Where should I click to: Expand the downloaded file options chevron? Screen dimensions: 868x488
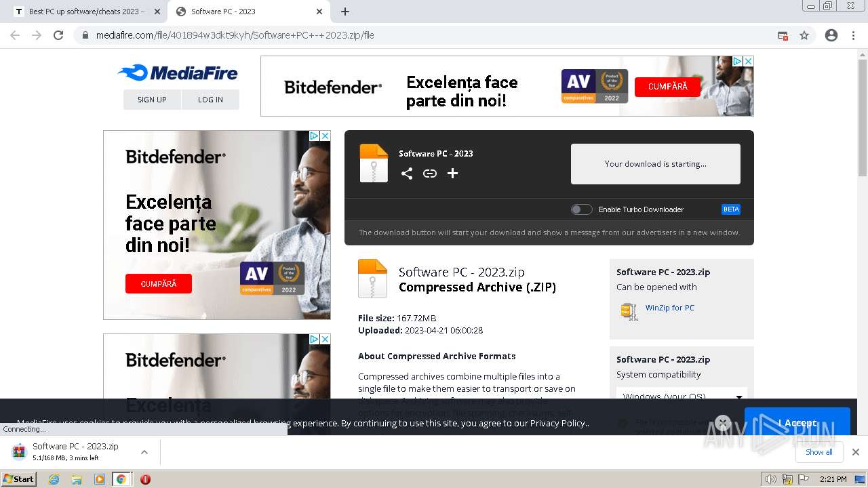[144, 452]
